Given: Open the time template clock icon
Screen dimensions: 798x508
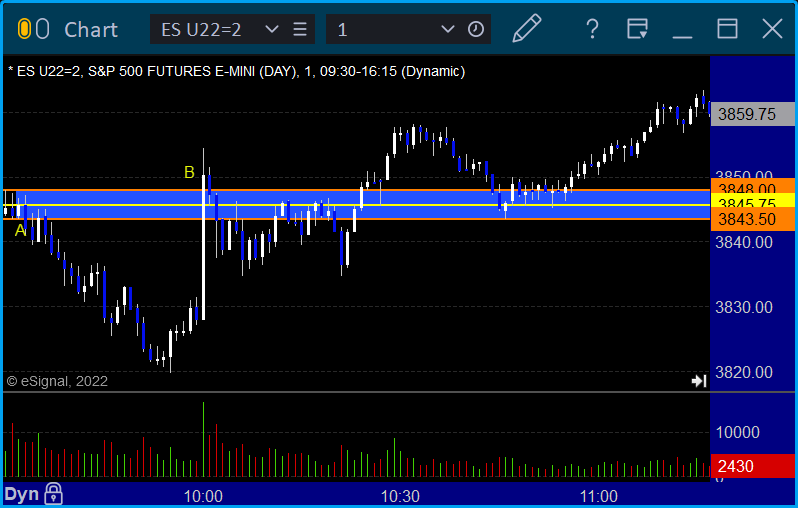Looking at the screenshot, I should point(476,29).
